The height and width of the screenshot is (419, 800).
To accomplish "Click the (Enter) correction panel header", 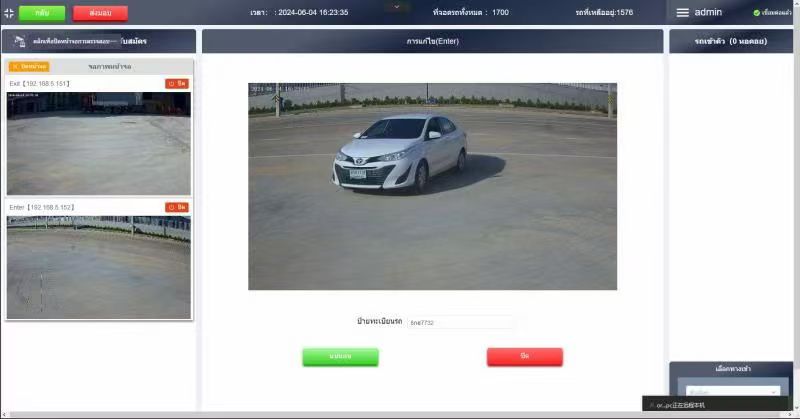I will (433, 41).
